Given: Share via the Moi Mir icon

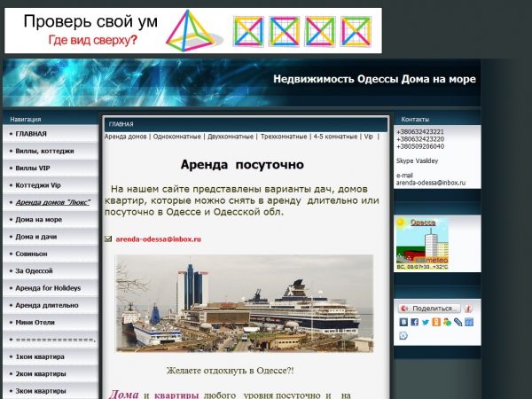Looking at the screenshot, I should click(x=447, y=322).
